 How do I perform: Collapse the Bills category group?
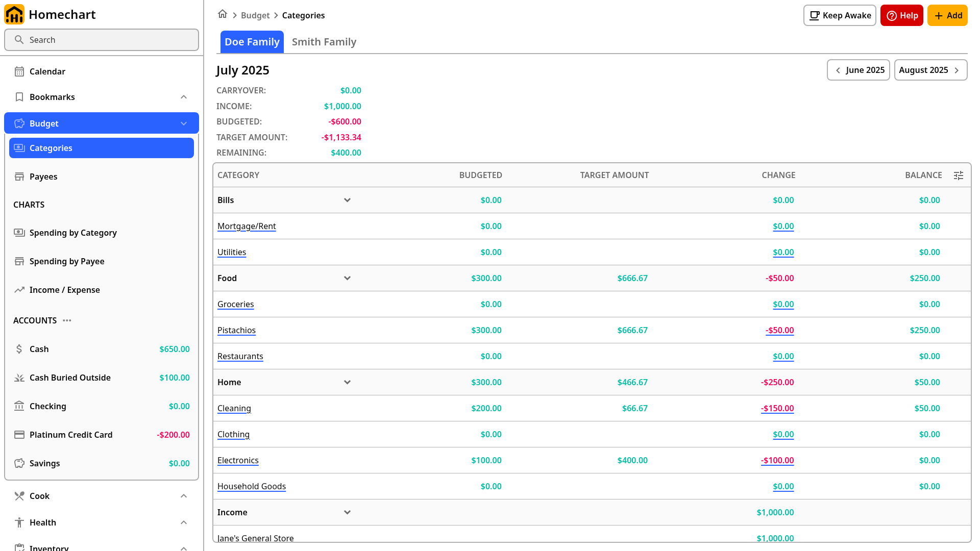pyautogui.click(x=347, y=200)
